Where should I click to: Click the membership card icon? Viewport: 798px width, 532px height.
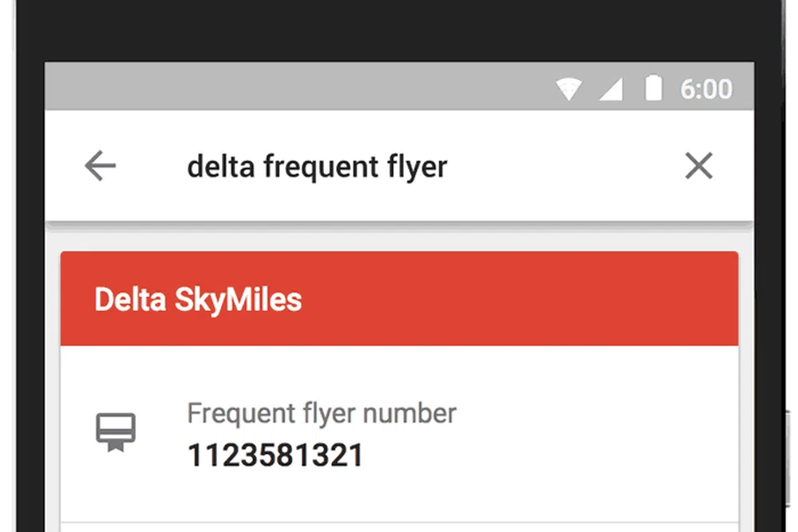coord(117,433)
